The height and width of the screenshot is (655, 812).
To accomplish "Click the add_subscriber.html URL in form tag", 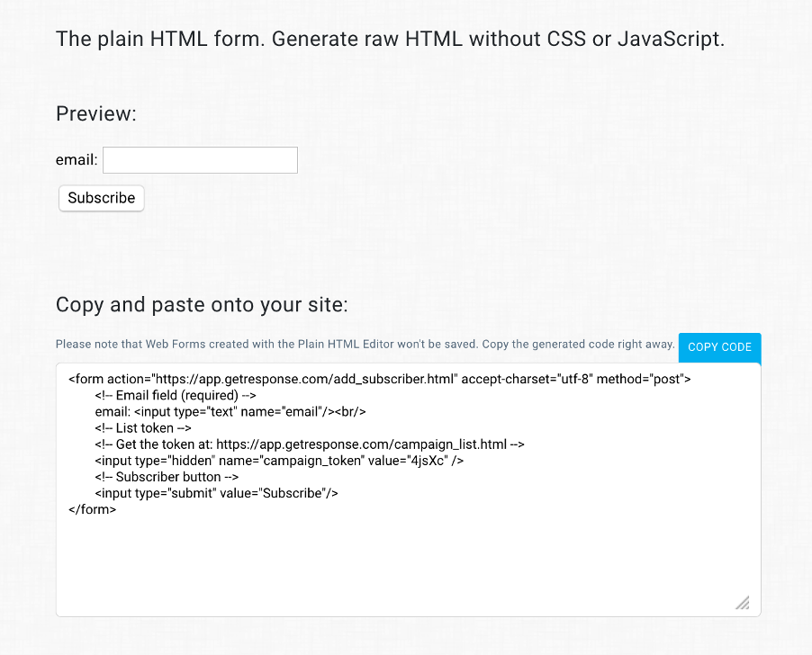I will tap(307, 380).
